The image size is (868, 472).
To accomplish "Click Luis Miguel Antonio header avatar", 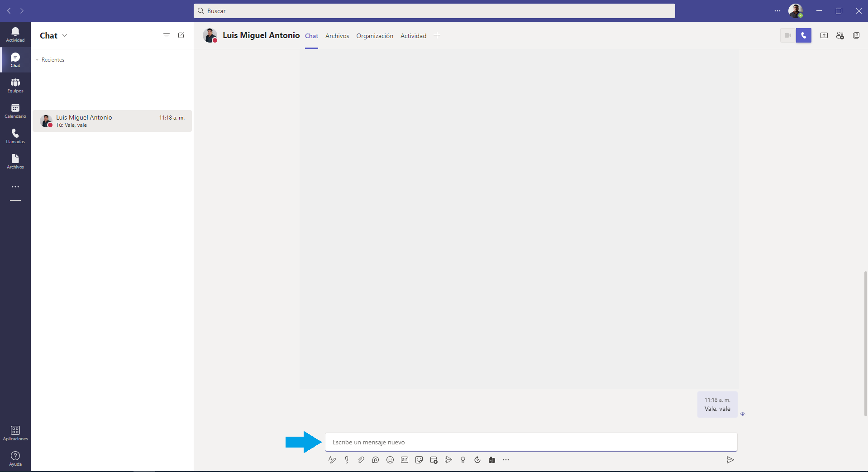I will tap(210, 35).
